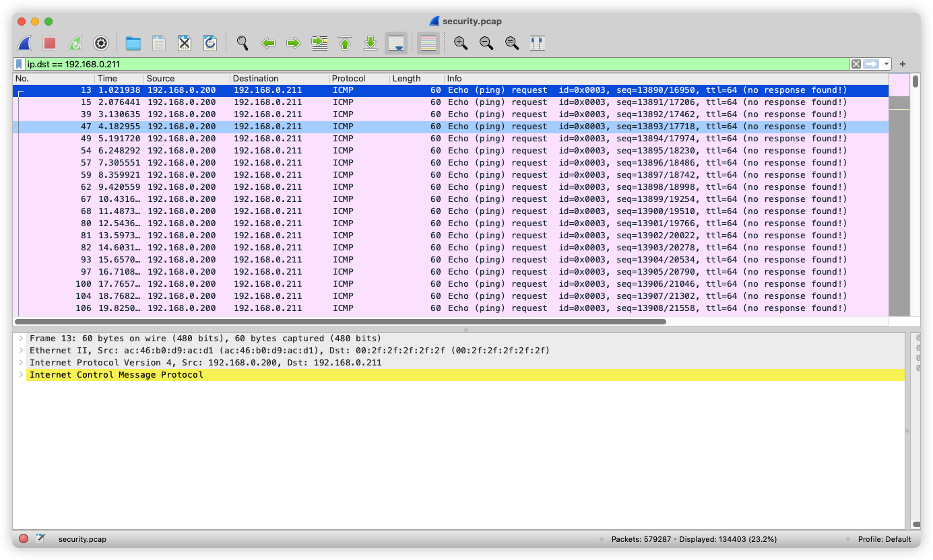
Task: Restart the current capture
Action: point(75,43)
